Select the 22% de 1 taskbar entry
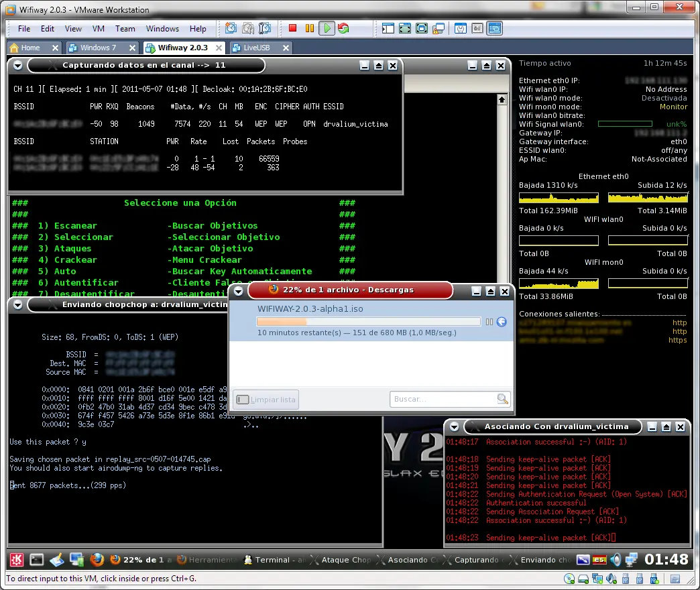Viewport: 700px width, 590px height. (x=141, y=560)
